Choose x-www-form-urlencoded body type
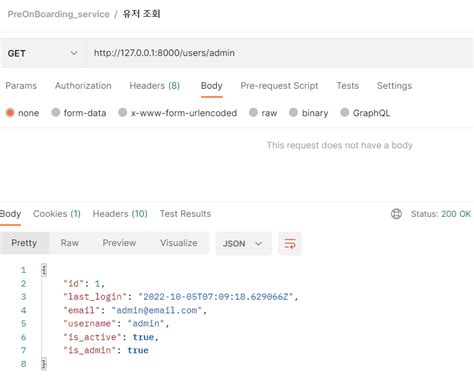474x383 pixels. tap(123, 113)
